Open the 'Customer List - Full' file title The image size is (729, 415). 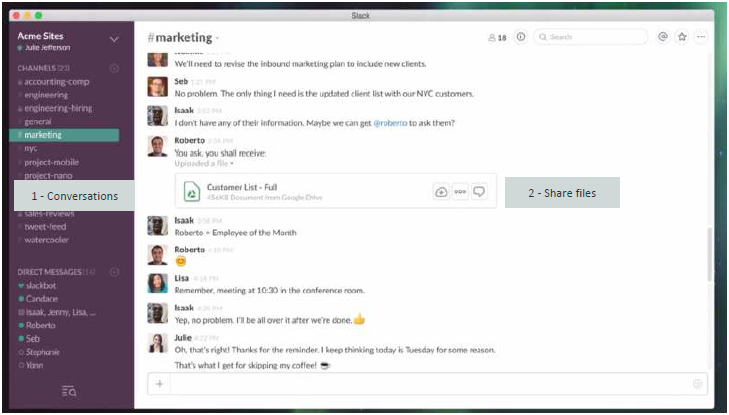click(242, 187)
